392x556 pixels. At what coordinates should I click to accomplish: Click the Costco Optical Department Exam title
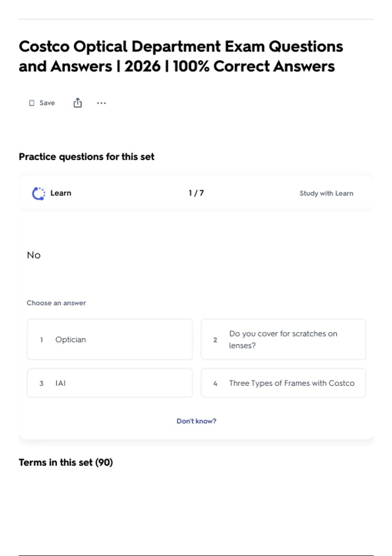181,56
